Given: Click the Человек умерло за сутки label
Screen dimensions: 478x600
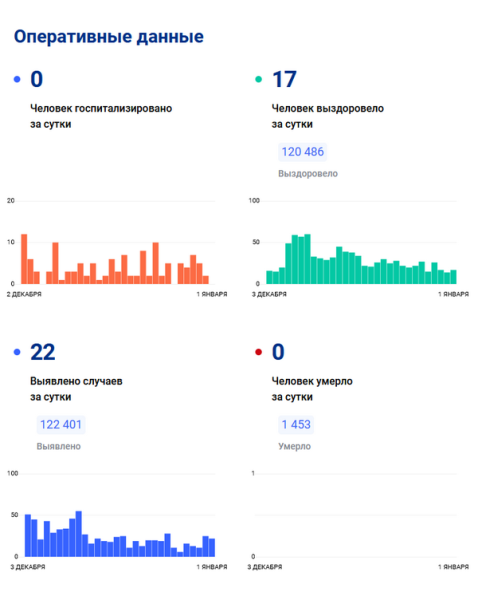Looking at the screenshot, I should (312, 389).
